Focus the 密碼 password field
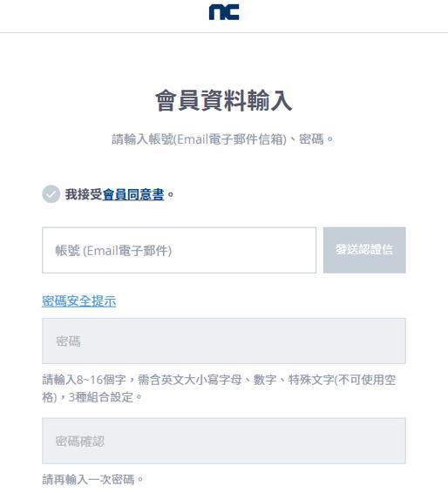 pos(224,341)
